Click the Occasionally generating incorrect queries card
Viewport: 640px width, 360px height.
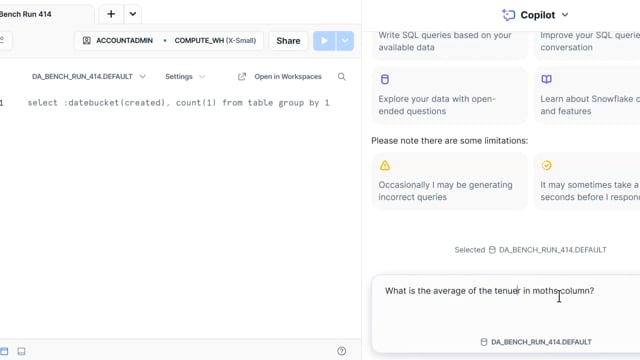pos(449,181)
